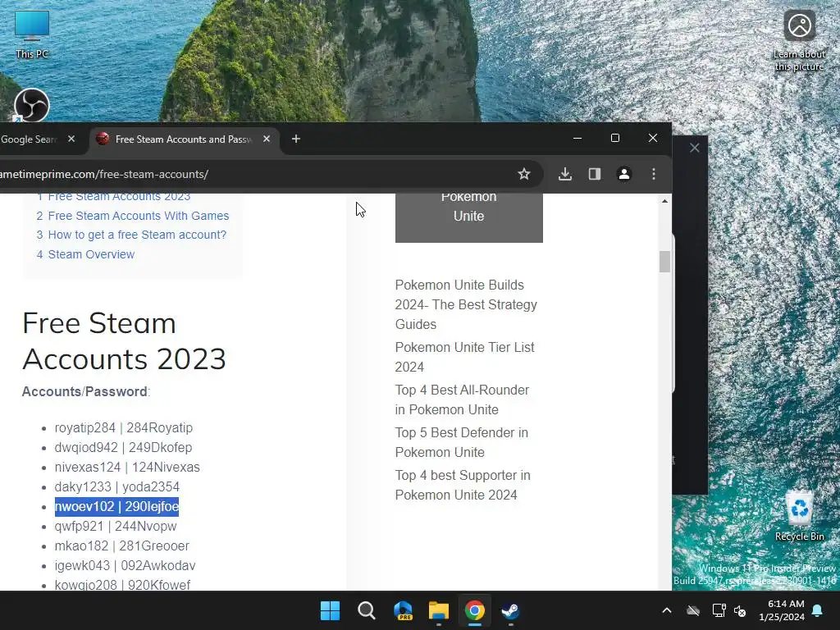This screenshot has width=840, height=630.
Task: Minimize the Chrome window
Action: tap(577, 138)
